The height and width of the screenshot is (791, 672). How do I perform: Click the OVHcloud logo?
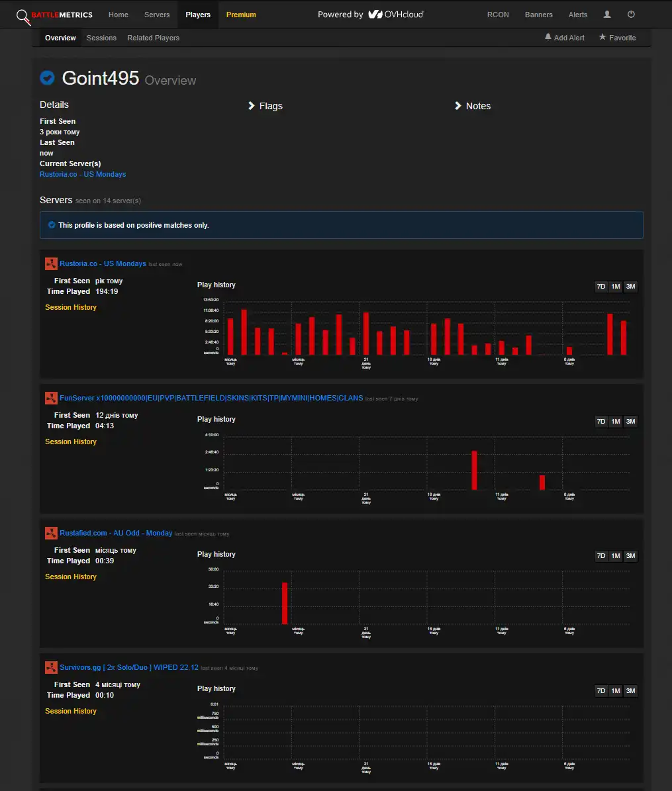pyautogui.click(x=396, y=15)
